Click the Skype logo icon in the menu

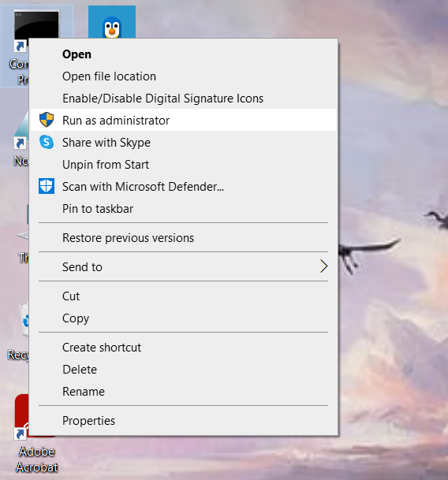pyautogui.click(x=47, y=142)
